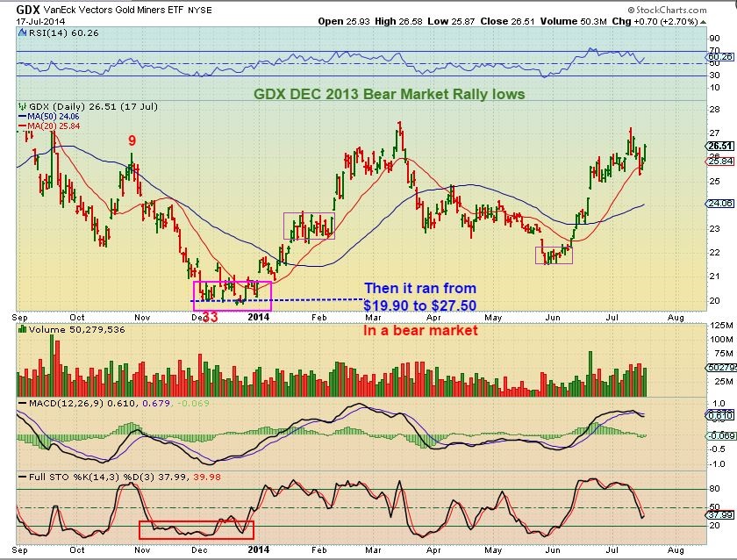
Task: Click the 'Low 25.87' value
Action: (x=451, y=21)
